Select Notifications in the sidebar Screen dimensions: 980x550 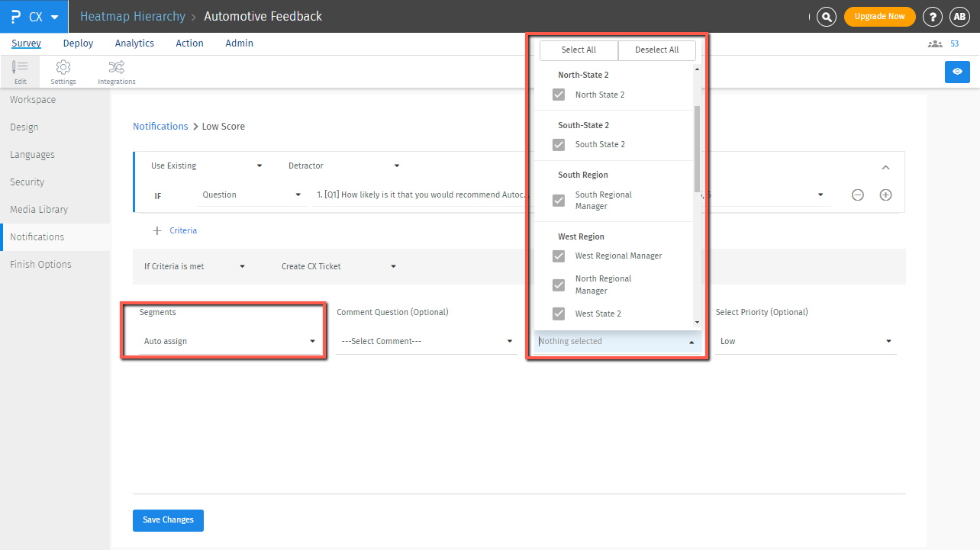pyautogui.click(x=55, y=237)
